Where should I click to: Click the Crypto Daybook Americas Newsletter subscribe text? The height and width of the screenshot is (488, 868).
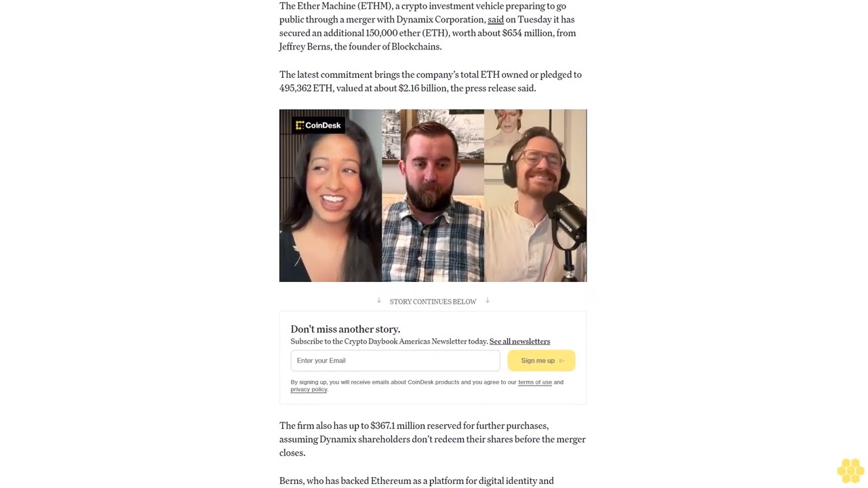[389, 342]
